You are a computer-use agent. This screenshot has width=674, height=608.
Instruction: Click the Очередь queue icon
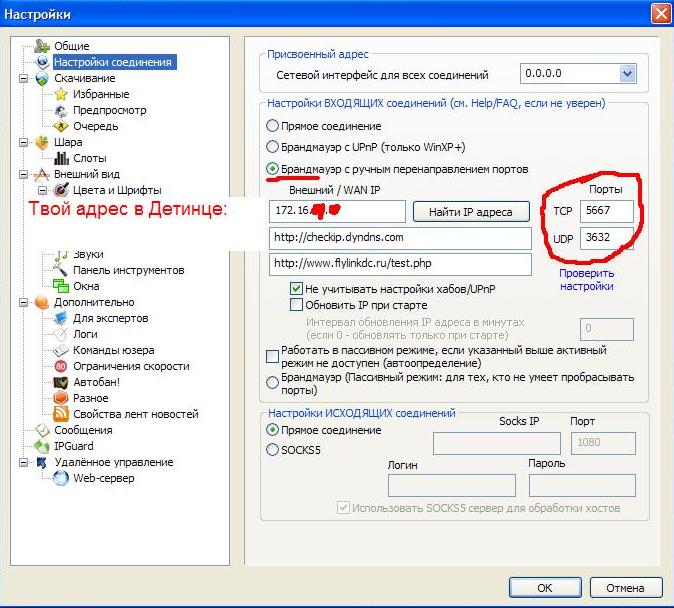click(x=62, y=126)
